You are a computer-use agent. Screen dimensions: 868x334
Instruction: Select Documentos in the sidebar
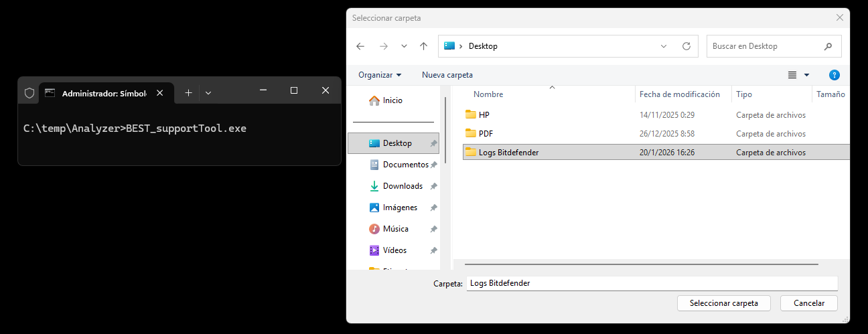click(405, 165)
